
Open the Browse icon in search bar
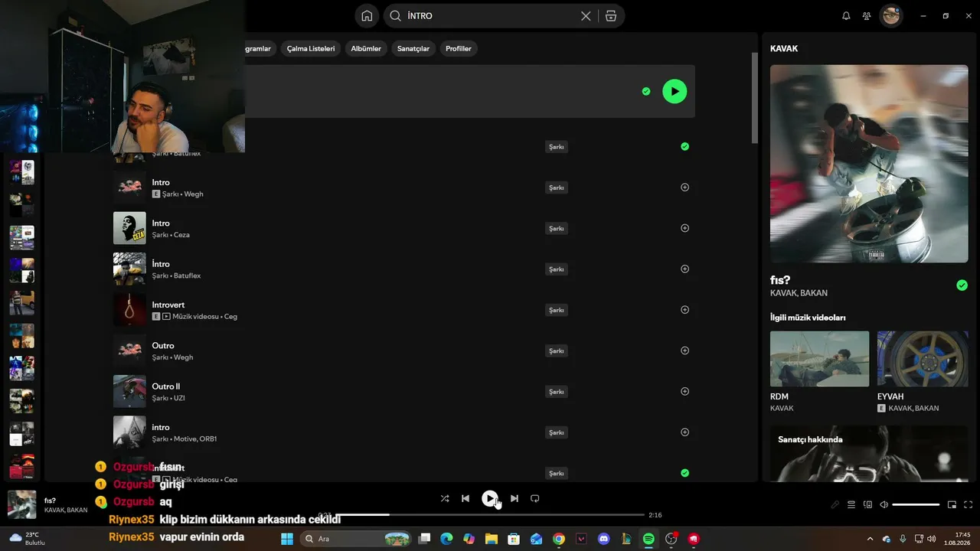[610, 16]
